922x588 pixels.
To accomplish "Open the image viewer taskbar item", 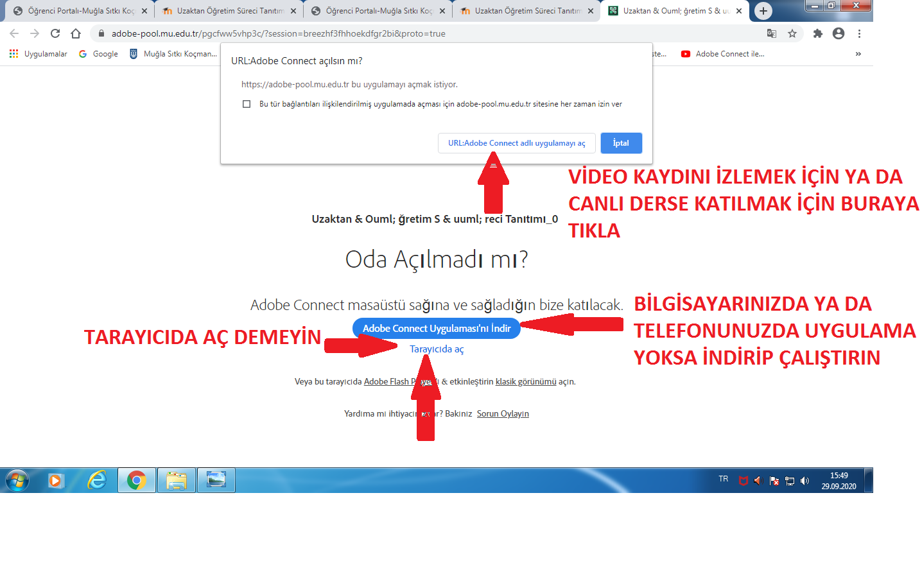I will click(x=216, y=480).
